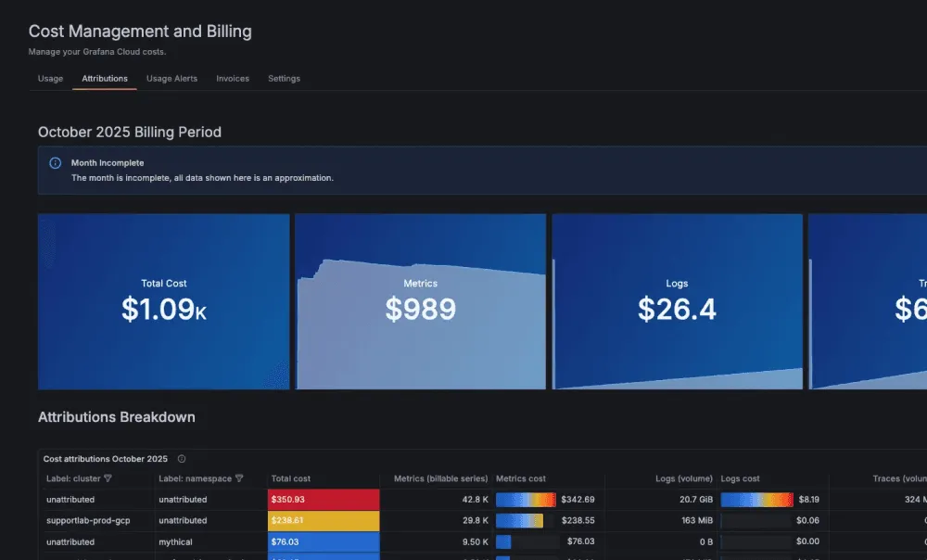The width and height of the screenshot is (927, 560).
Task: Click the mythical namespace cell
Action: click(x=185, y=541)
